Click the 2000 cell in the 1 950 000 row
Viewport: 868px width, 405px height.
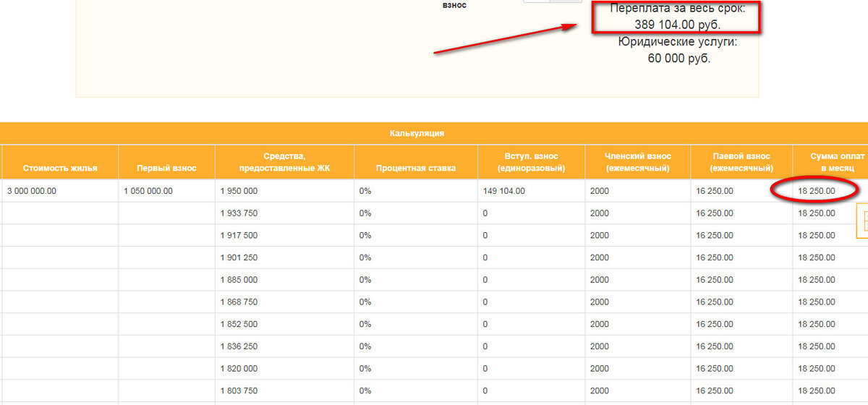(638, 191)
